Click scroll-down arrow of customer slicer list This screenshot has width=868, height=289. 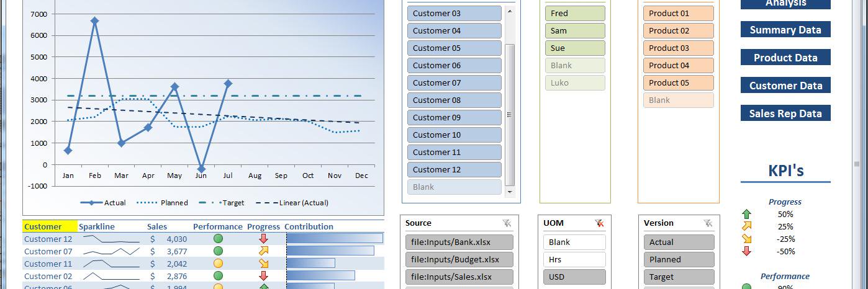tap(510, 192)
